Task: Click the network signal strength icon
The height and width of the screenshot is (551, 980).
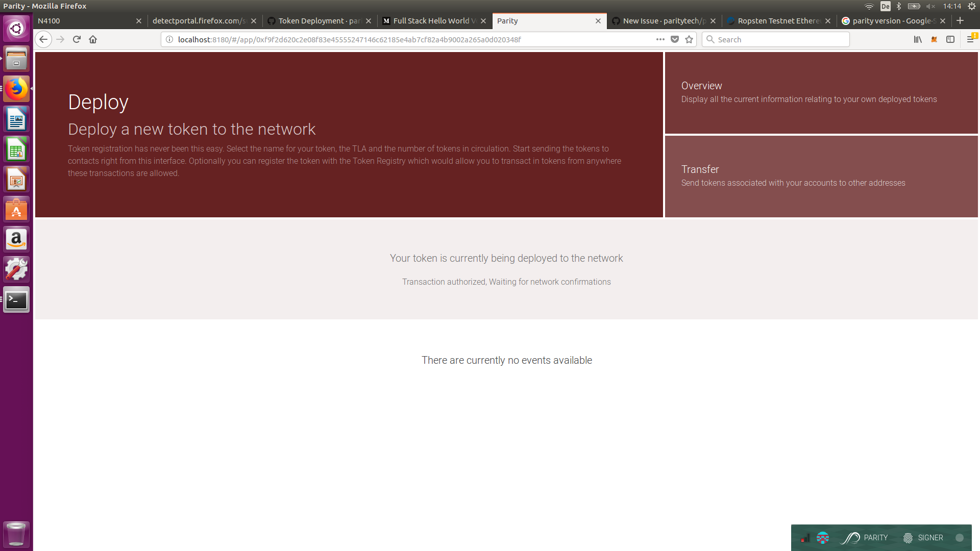Action: coord(805,538)
